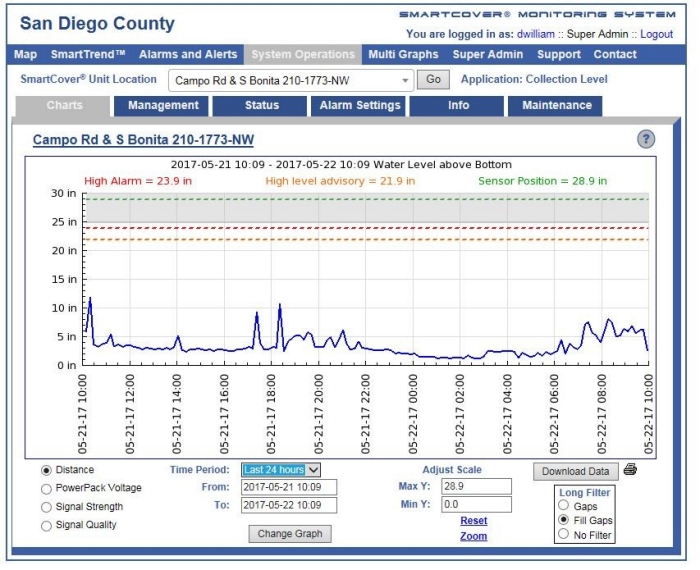Screen dimensions: 700x570
Task: Choose the Signal Strength radio button
Action: coord(46,507)
